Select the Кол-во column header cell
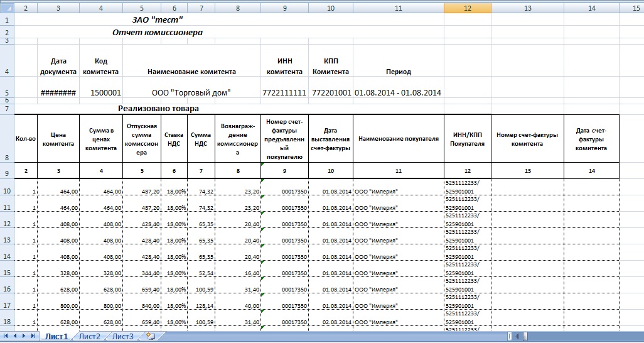The height and width of the screenshot is (343, 644). pyautogui.click(x=26, y=139)
